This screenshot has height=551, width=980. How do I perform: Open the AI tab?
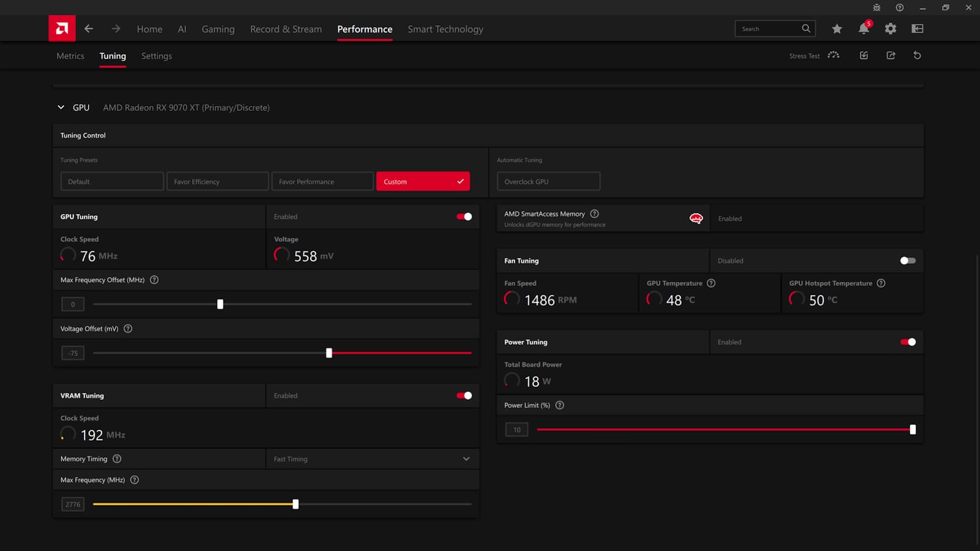point(182,29)
